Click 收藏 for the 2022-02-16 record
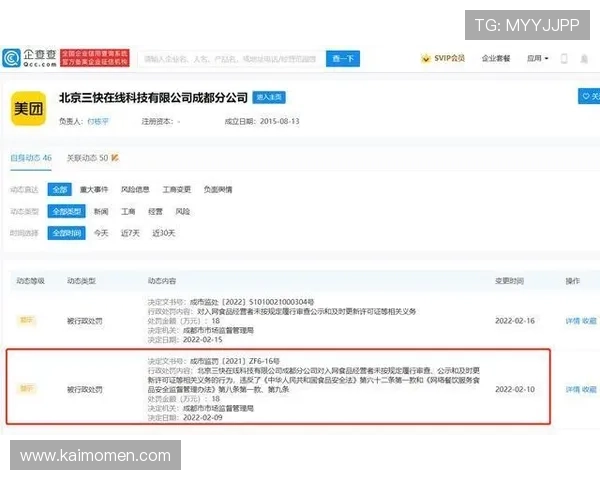The height and width of the screenshot is (480, 600). click(x=589, y=321)
